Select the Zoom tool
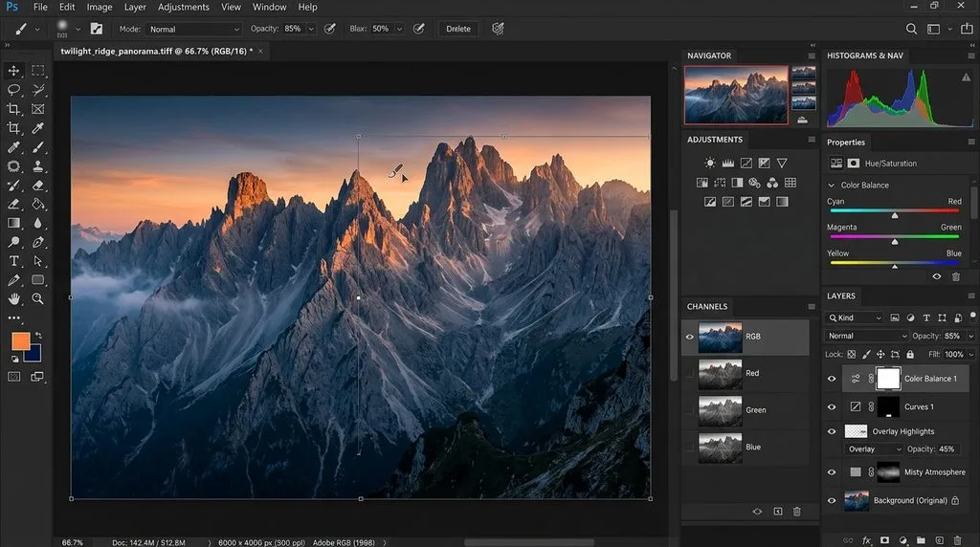Image resolution: width=980 pixels, height=547 pixels. pyautogui.click(x=38, y=299)
